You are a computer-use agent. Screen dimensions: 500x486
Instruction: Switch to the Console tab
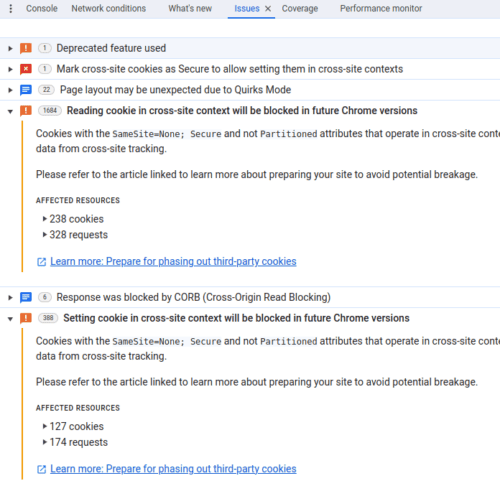pos(42,8)
